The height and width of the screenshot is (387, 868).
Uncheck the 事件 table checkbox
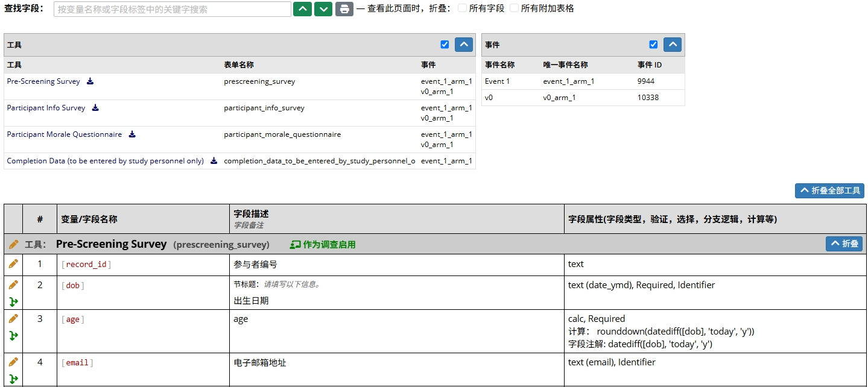tap(653, 45)
